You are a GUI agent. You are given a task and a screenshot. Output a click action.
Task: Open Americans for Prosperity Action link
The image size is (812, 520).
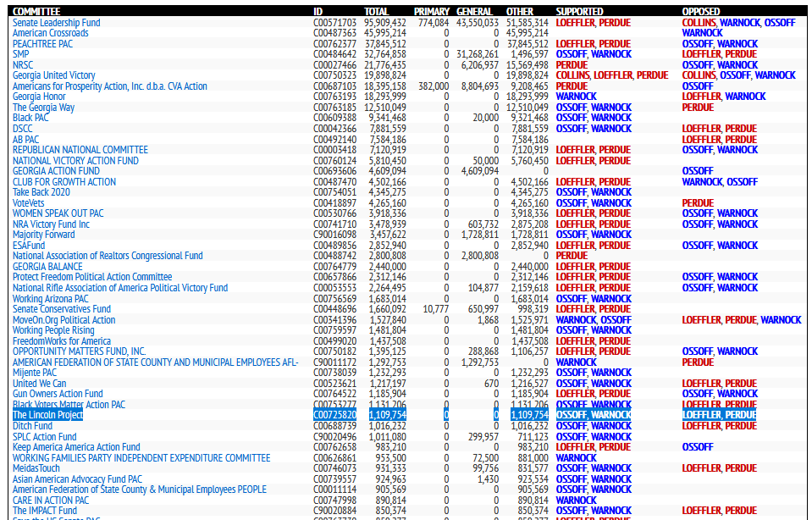(110, 86)
